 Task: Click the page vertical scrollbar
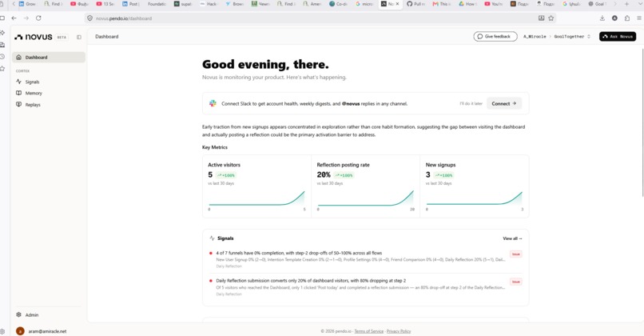tap(642, 123)
